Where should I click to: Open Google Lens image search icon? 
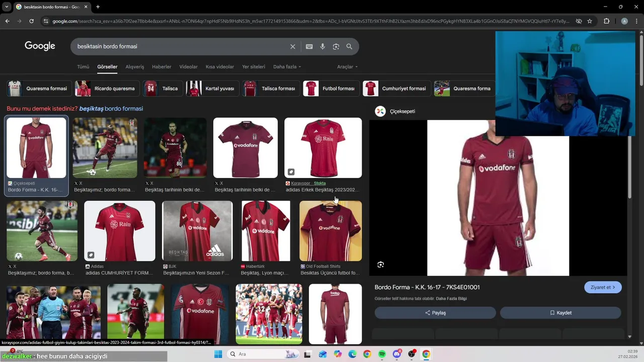[336, 46]
